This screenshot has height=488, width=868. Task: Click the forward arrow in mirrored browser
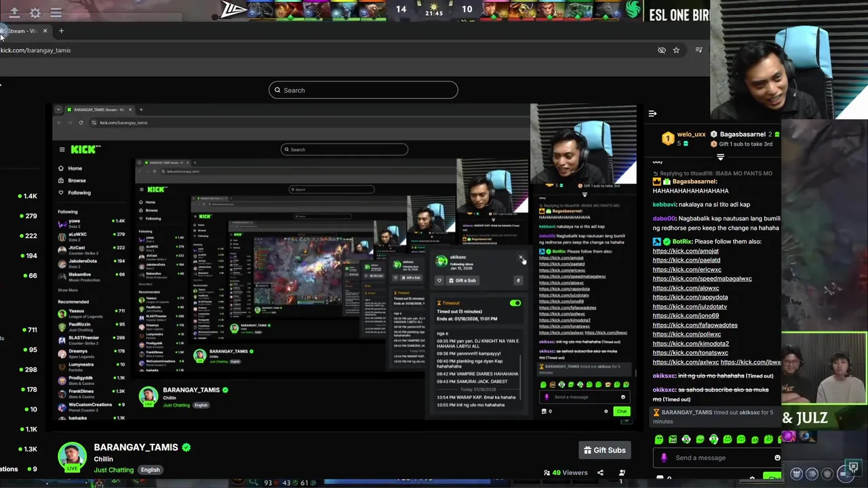tap(70, 123)
